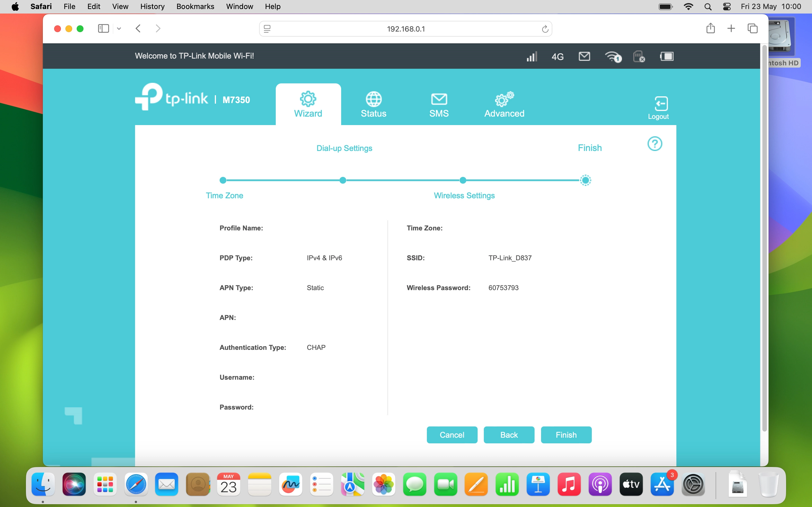Click the signal strength icon
This screenshot has width=812, height=507.
click(531, 56)
